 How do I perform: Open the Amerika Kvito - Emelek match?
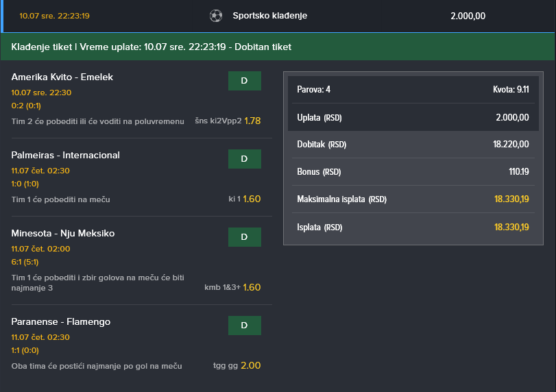tap(62, 77)
